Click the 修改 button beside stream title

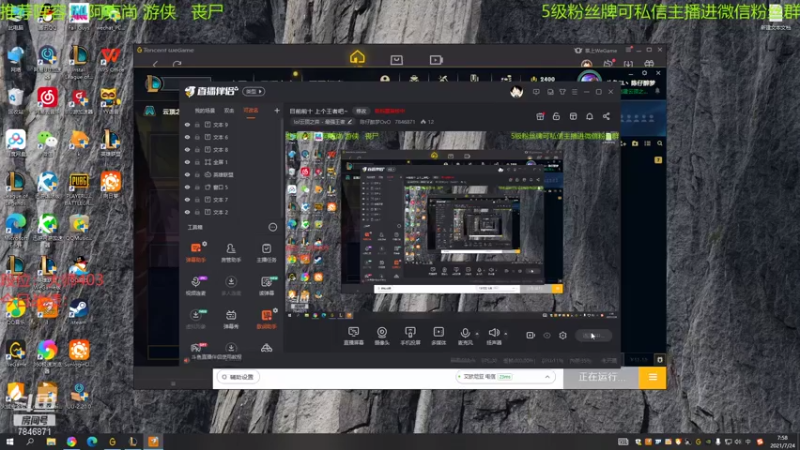click(x=361, y=111)
